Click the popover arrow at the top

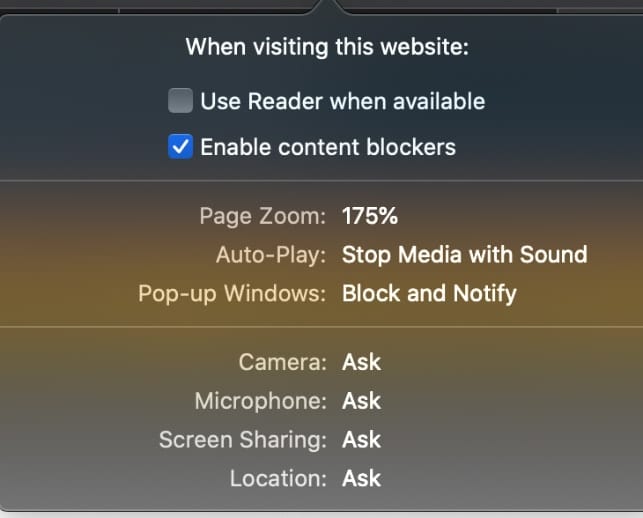point(327,8)
